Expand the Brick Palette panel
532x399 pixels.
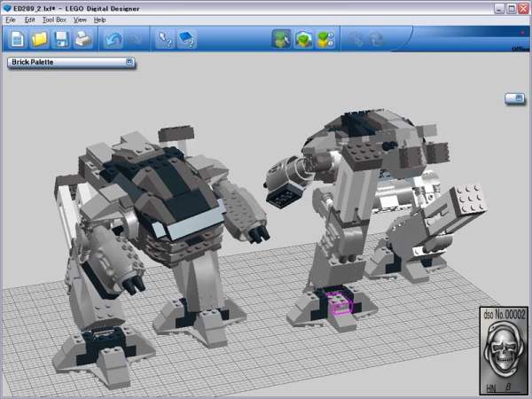click(x=129, y=61)
